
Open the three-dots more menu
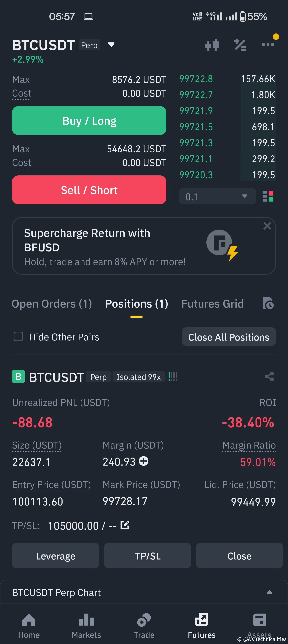(268, 45)
